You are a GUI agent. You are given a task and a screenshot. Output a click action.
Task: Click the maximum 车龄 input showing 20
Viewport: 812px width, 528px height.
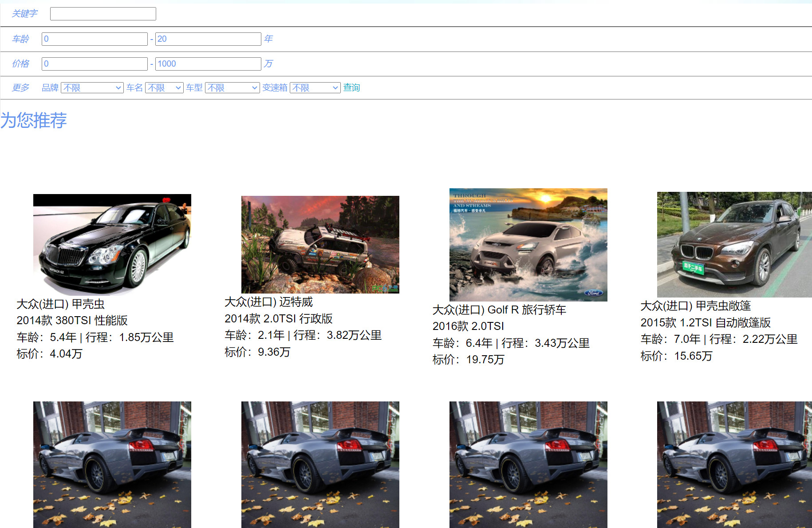pyautogui.click(x=208, y=39)
